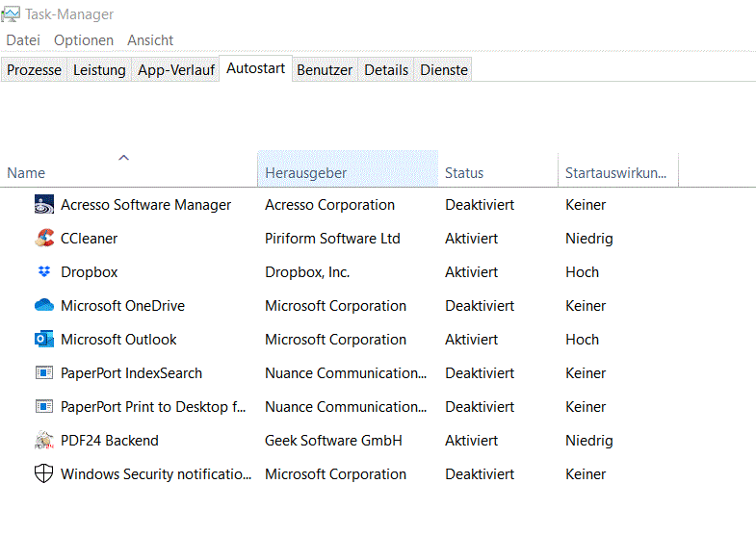Select the PaperPort Print to Desktop row

(154, 407)
